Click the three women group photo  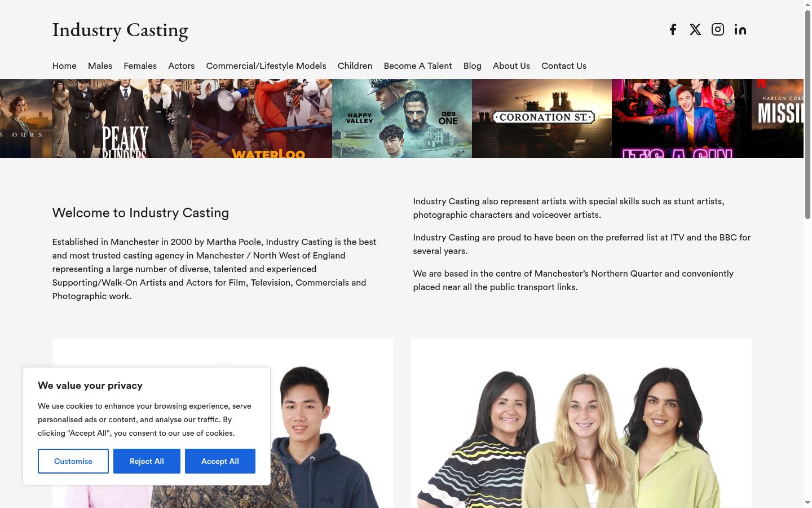pos(581,423)
